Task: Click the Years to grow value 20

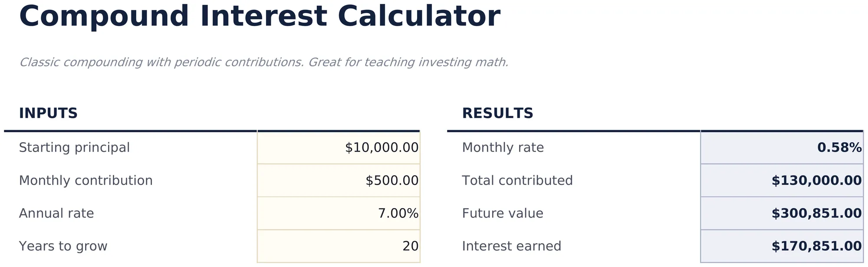Action: [339, 246]
